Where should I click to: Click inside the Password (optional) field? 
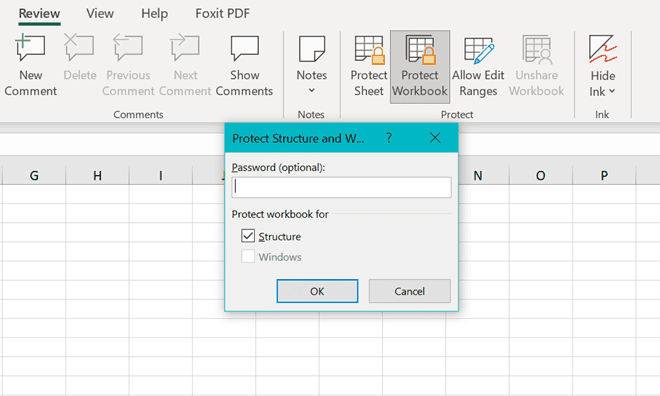341,187
